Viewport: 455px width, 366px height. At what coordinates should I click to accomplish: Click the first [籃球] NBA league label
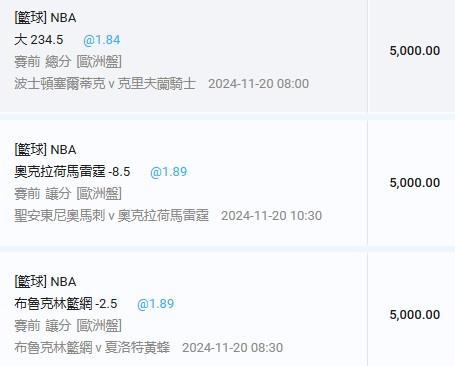[45, 18]
